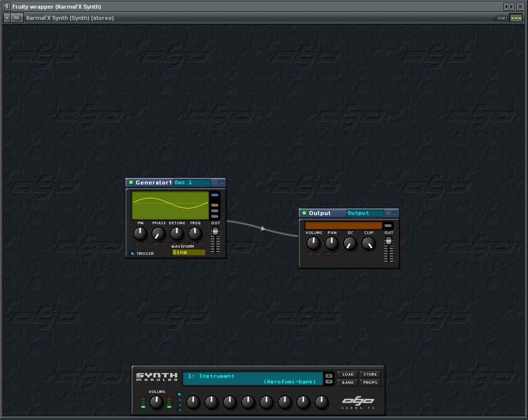Click the master VOLUME knob in Synth Modular panel

[x=156, y=403]
